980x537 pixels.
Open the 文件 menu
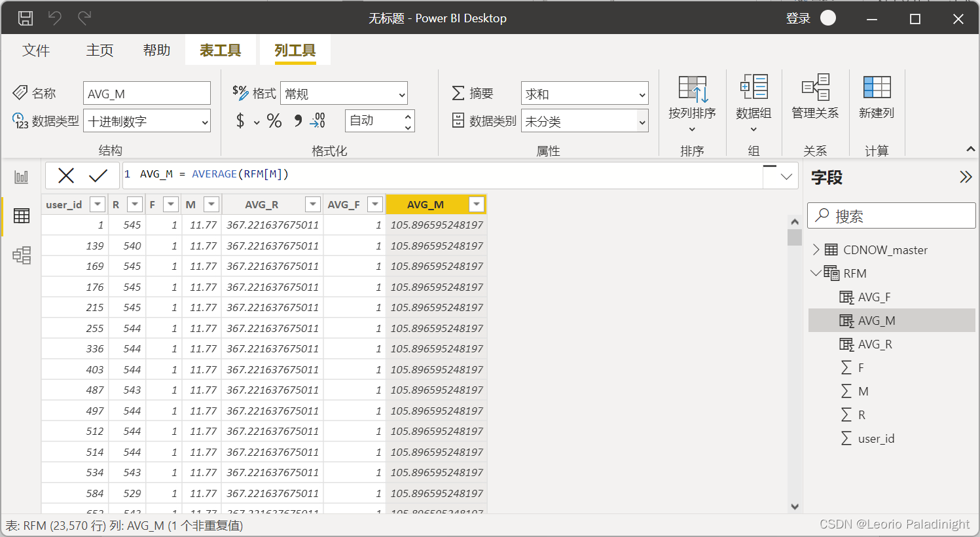(x=36, y=50)
